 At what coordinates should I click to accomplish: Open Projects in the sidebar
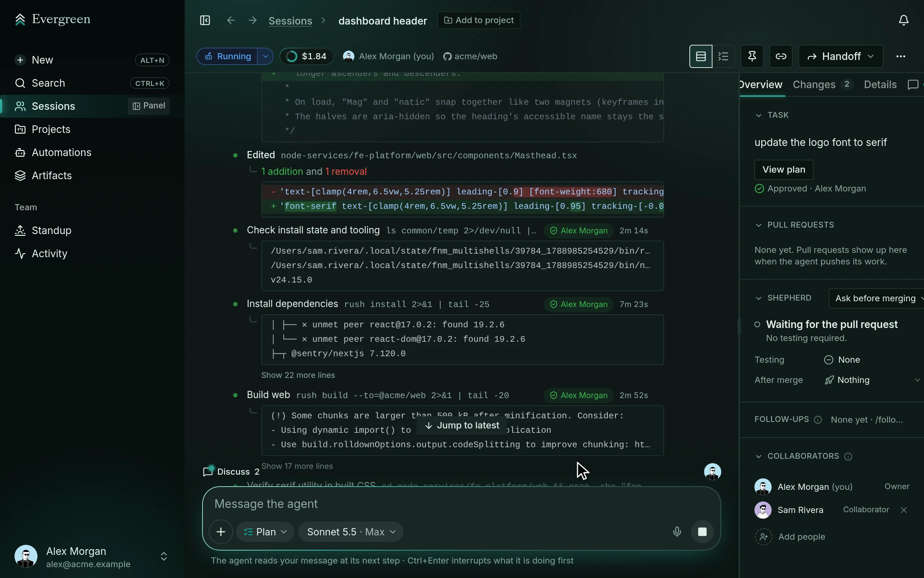(x=92, y=129)
